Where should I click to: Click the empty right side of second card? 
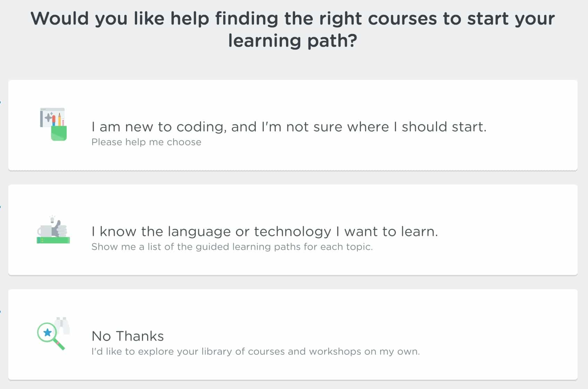(510, 230)
